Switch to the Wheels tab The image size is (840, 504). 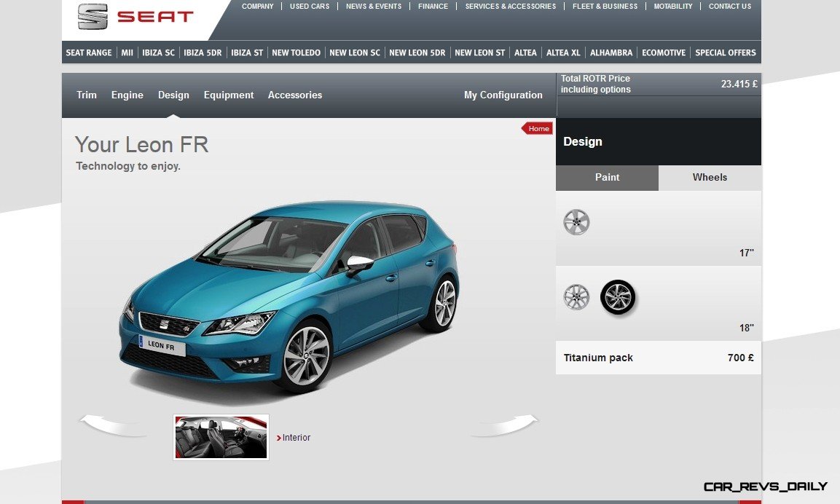(x=710, y=177)
